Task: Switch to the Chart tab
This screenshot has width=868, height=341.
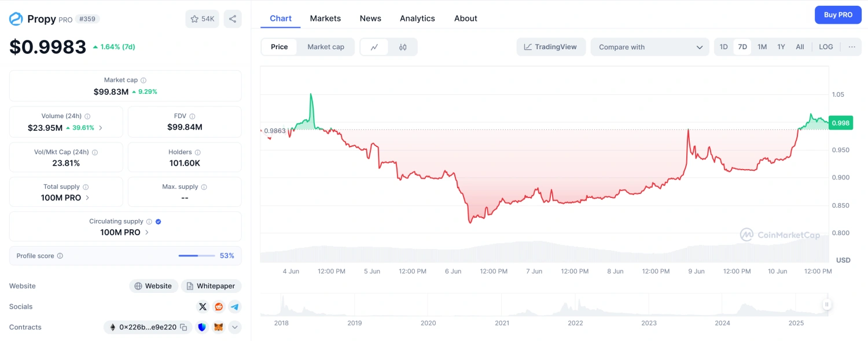Action: pyautogui.click(x=281, y=19)
